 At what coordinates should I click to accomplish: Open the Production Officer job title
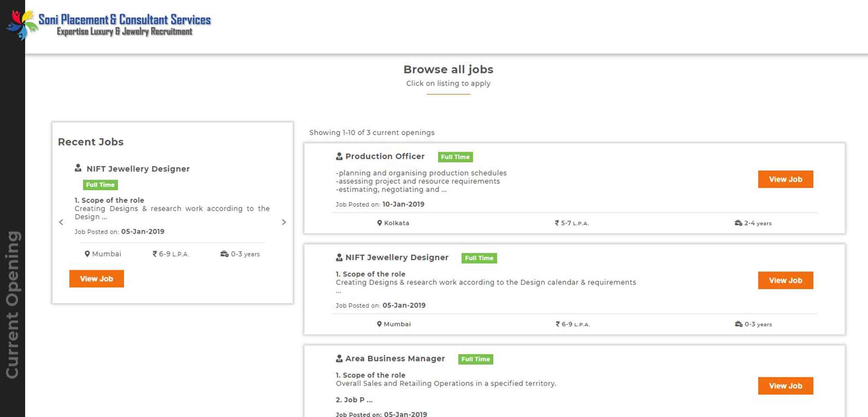385,156
